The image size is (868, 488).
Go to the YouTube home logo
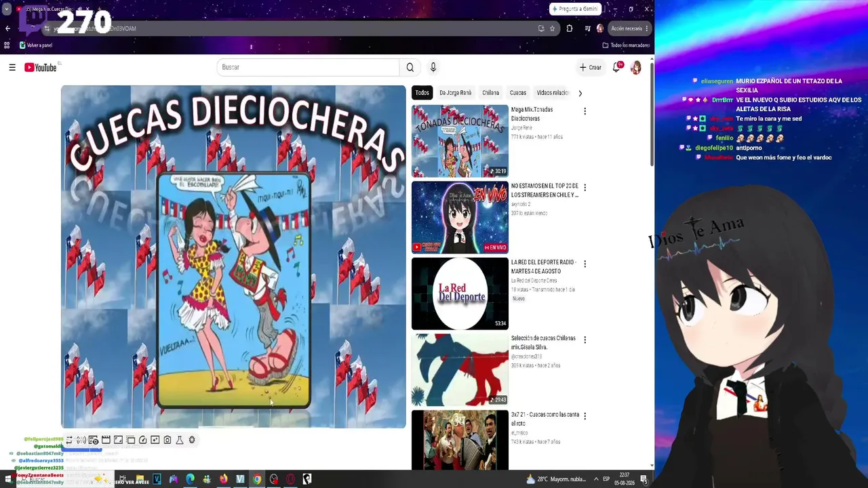41,67
